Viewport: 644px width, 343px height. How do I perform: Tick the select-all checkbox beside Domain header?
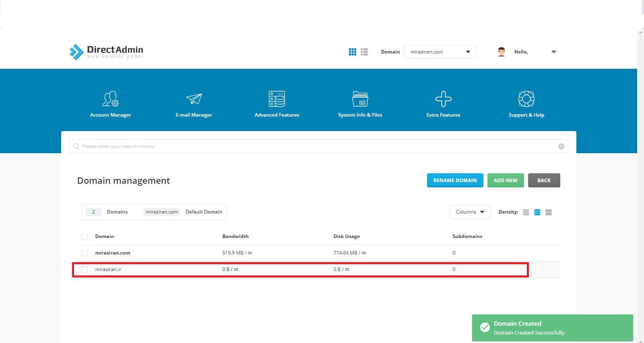(84, 236)
